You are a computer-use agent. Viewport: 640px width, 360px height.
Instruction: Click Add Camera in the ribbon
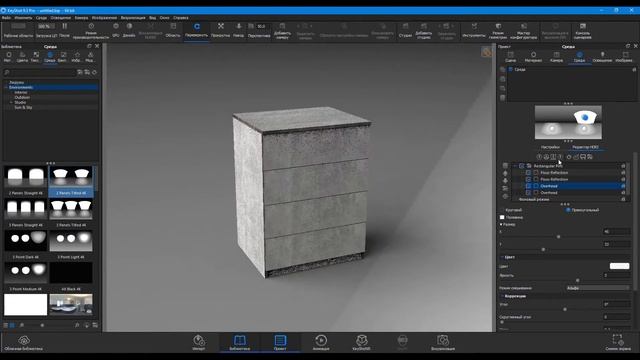coord(282,30)
